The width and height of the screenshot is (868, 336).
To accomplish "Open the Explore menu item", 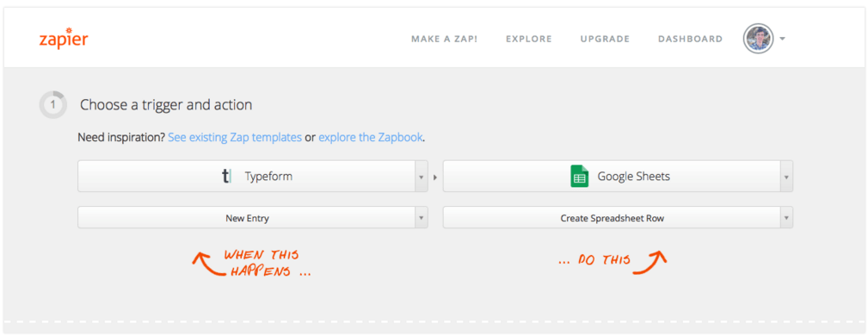I will [x=529, y=39].
